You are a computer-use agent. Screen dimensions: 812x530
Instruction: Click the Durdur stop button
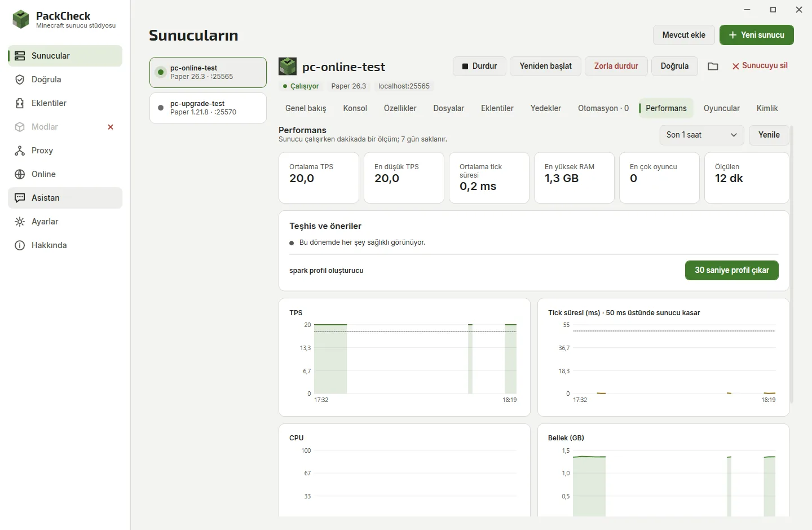tap(479, 66)
